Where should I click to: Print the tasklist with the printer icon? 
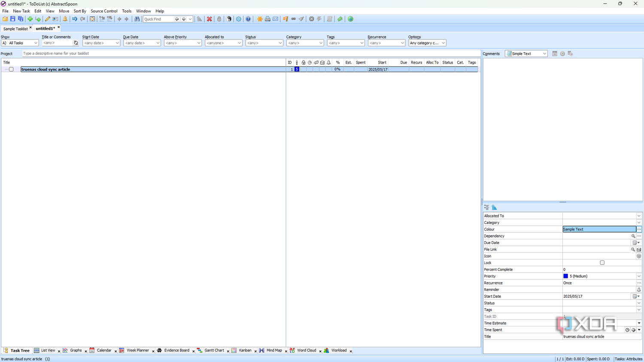click(x=267, y=19)
